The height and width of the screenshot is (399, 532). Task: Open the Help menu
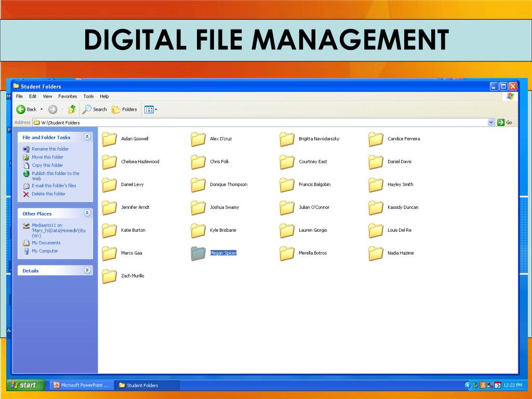104,96
